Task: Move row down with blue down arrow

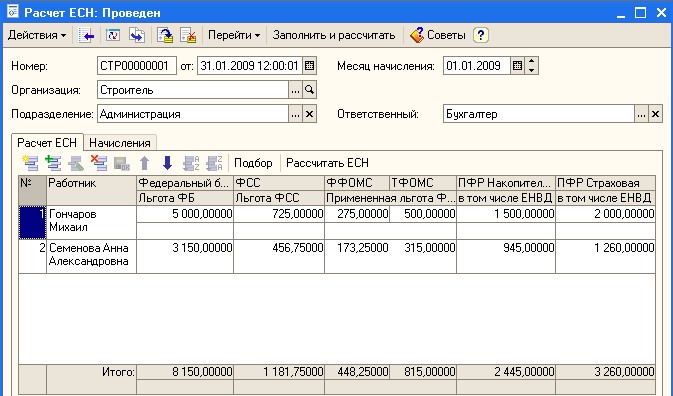Action: tap(167, 163)
